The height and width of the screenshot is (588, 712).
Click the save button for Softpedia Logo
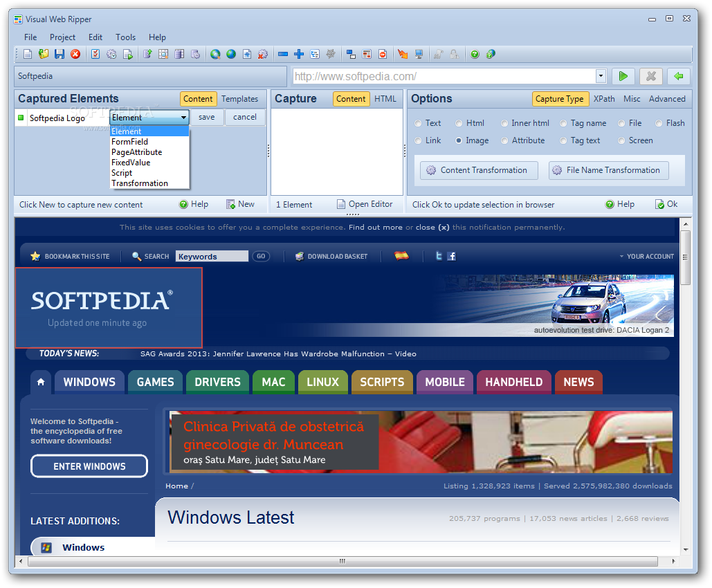[x=207, y=117]
